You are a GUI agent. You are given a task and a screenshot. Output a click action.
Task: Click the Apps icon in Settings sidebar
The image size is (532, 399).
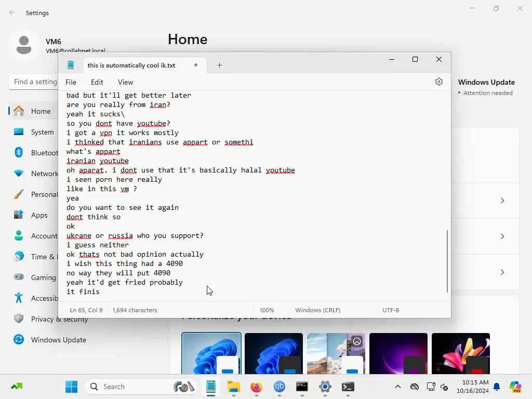tap(19, 215)
